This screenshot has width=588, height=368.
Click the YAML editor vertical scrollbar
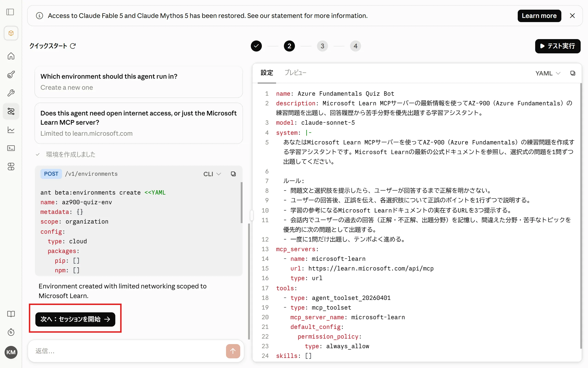[581, 216]
